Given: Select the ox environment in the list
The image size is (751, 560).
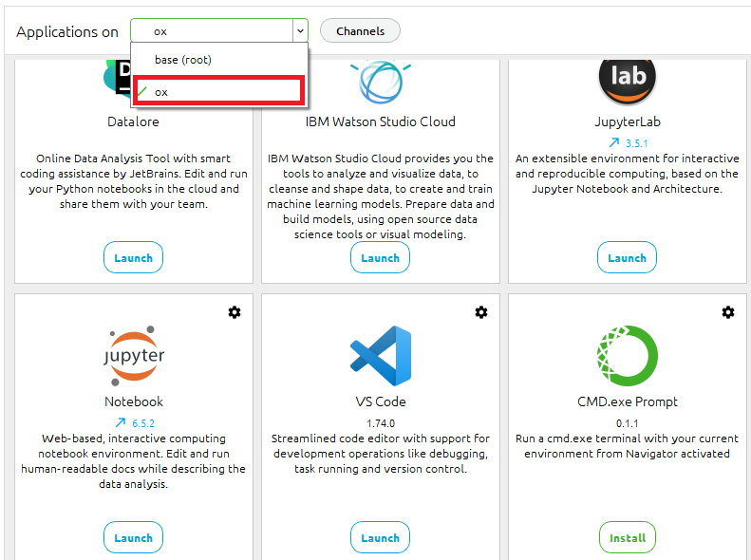Looking at the screenshot, I should 219,90.
